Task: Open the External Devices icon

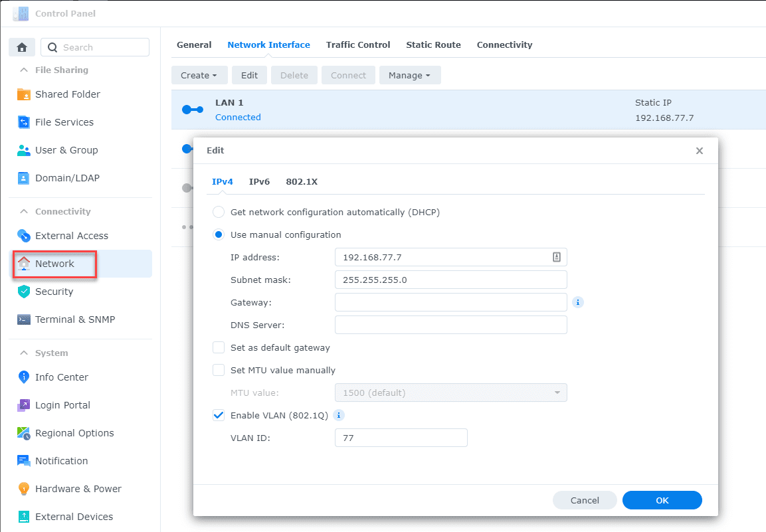Action: point(23,517)
